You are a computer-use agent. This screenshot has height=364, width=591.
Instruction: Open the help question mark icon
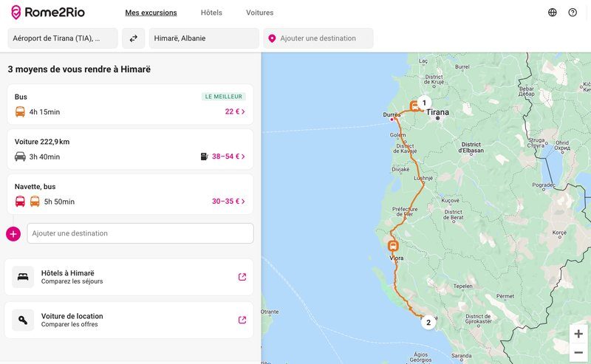(573, 13)
